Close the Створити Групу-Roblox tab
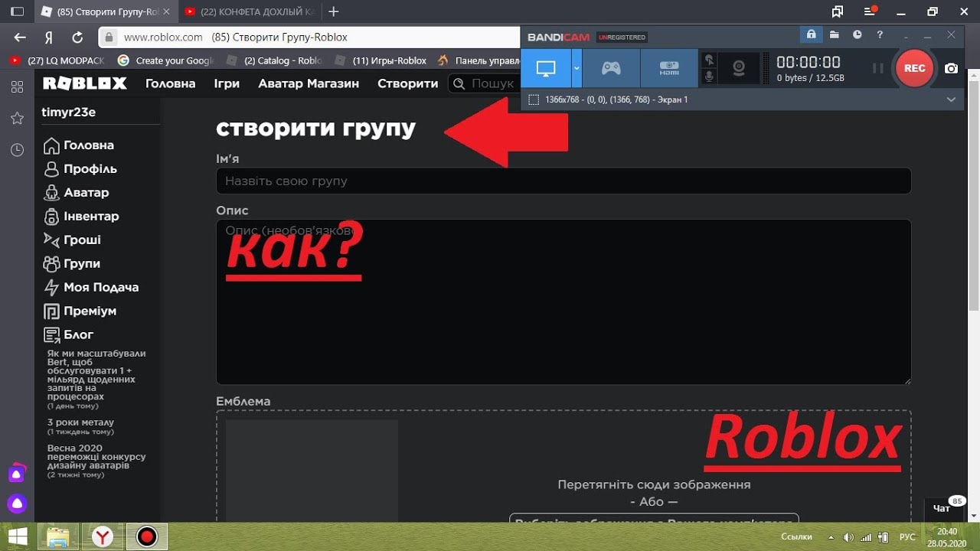The image size is (980, 551). 166,11
